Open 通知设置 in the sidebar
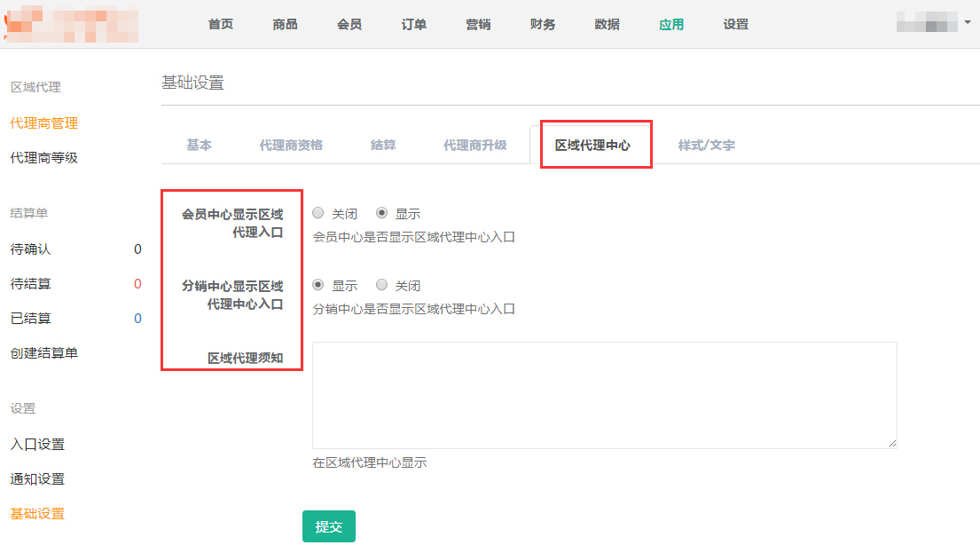This screenshot has width=980, height=545. [x=37, y=478]
